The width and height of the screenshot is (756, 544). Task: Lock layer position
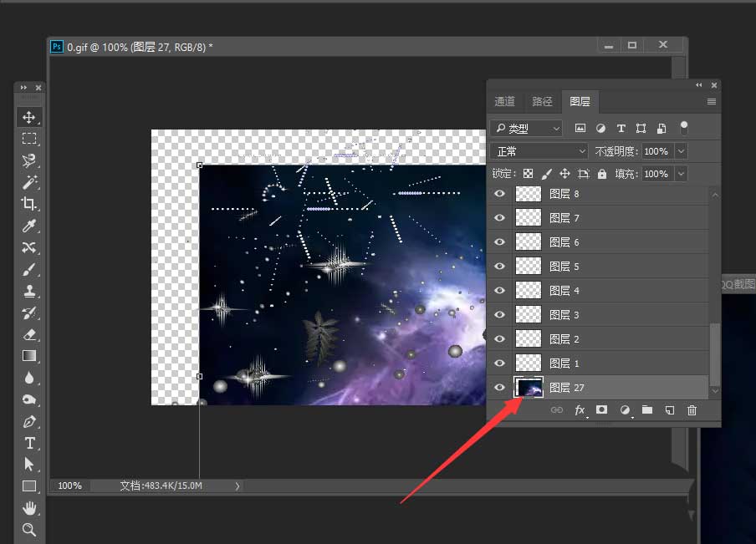(564, 174)
